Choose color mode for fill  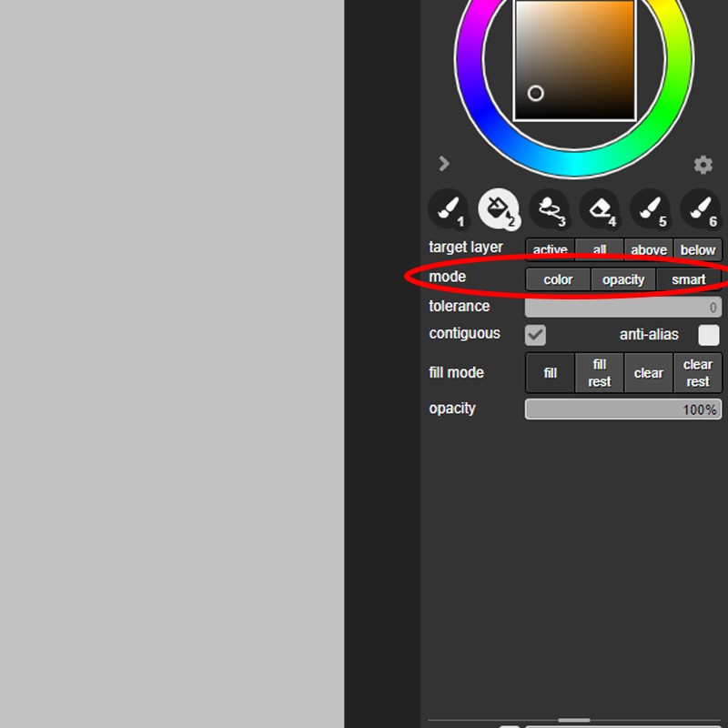click(558, 279)
